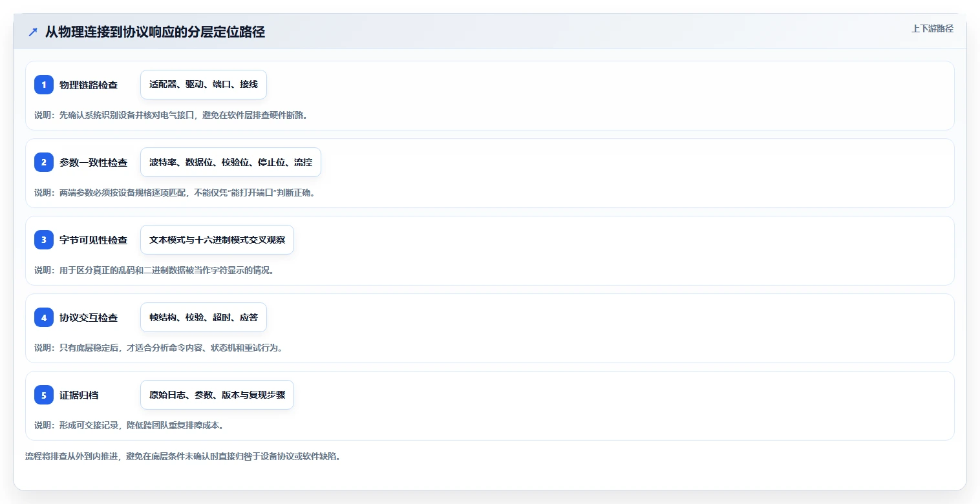Click the description starting 先确认系统识别设备

(x=171, y=115)
